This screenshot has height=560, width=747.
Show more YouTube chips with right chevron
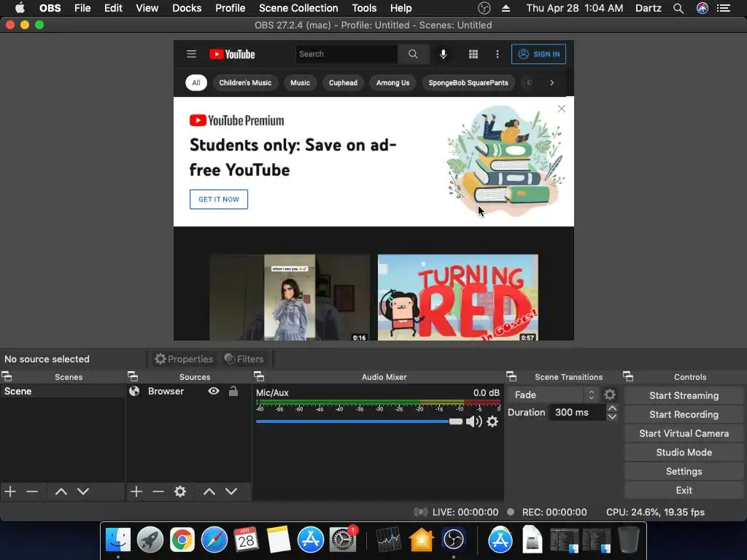(551, 83)
